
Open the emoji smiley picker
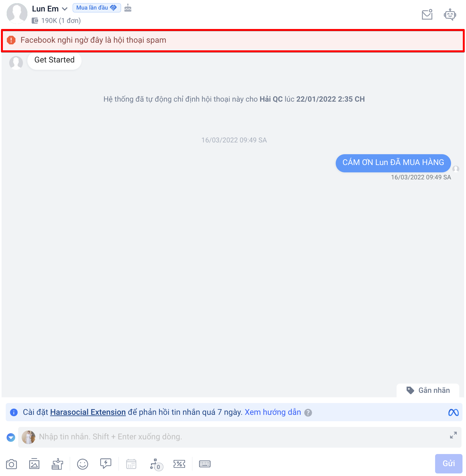point(82,464)
